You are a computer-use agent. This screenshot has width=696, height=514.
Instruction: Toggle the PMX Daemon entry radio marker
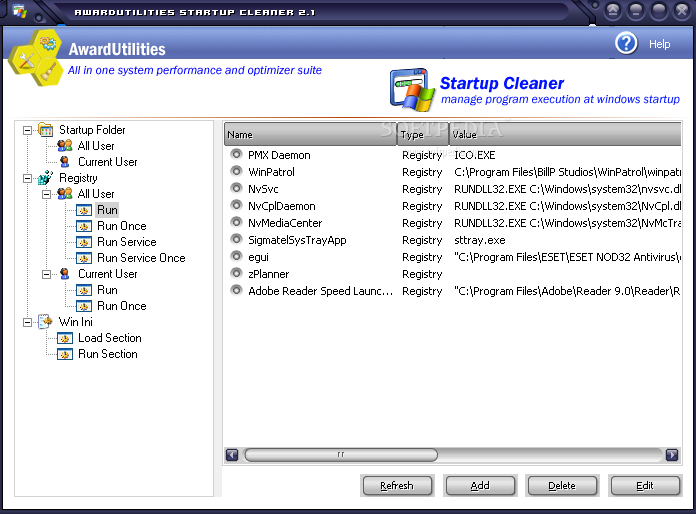coord(236,154)
